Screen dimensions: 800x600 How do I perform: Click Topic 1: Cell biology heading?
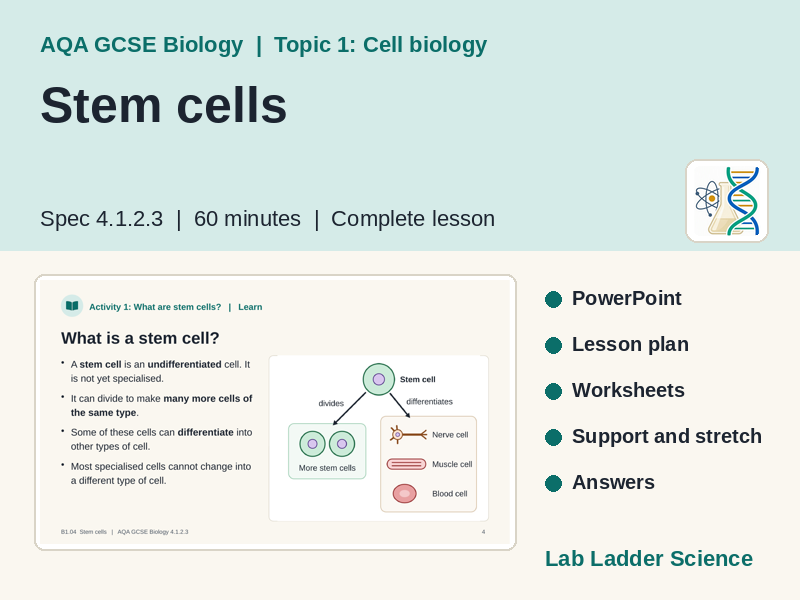pos(381,45)
